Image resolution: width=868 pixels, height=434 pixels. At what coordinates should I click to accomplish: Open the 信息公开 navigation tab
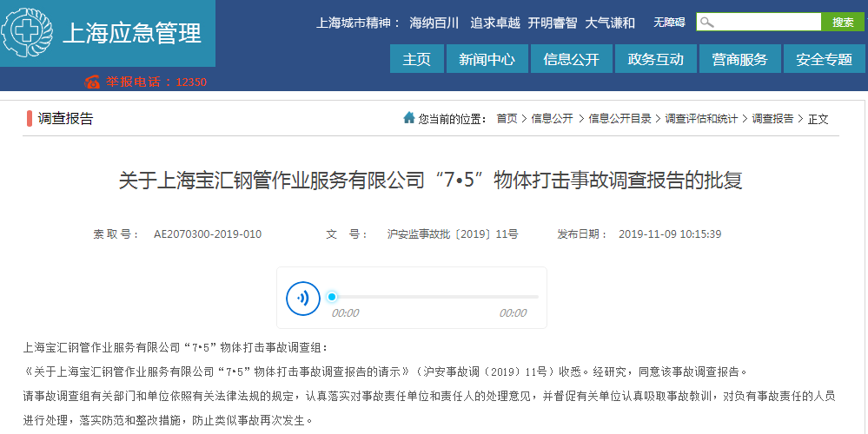point(572,59)
